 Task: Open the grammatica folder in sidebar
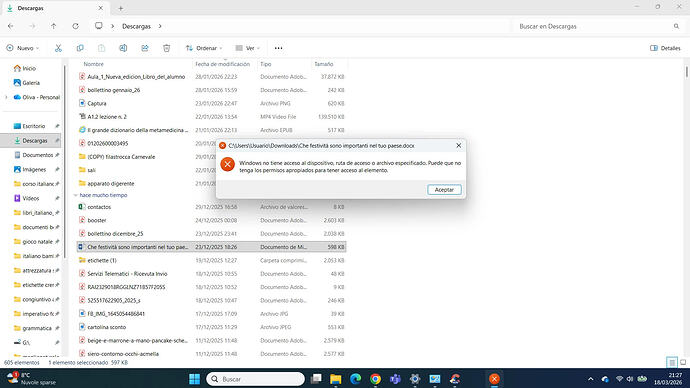[37, 328]
